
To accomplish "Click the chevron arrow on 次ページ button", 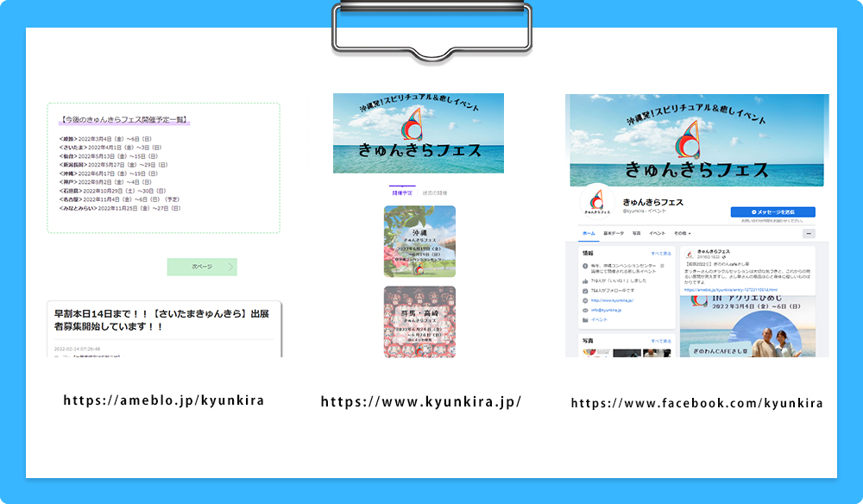I will tap(230, 267).
